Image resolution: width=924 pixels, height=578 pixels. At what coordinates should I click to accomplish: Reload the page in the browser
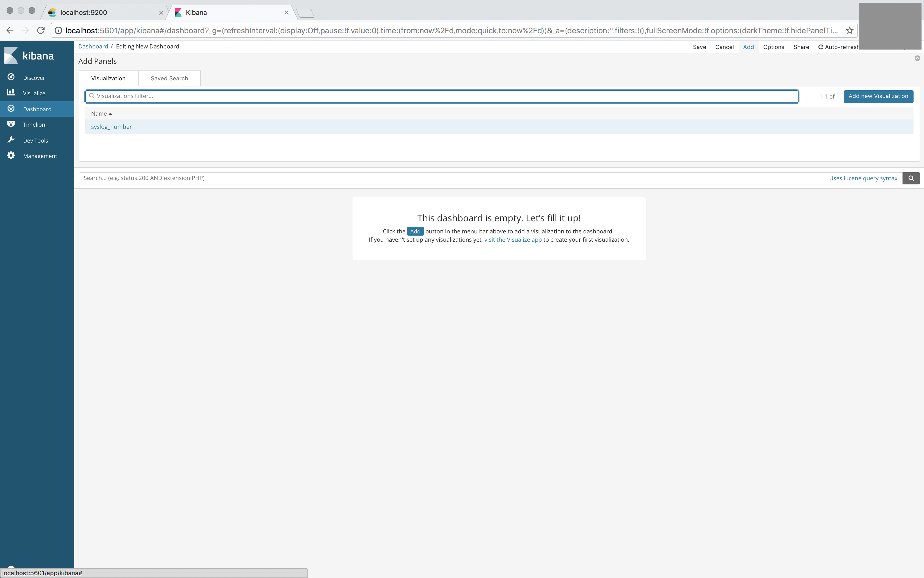[41, 31]
